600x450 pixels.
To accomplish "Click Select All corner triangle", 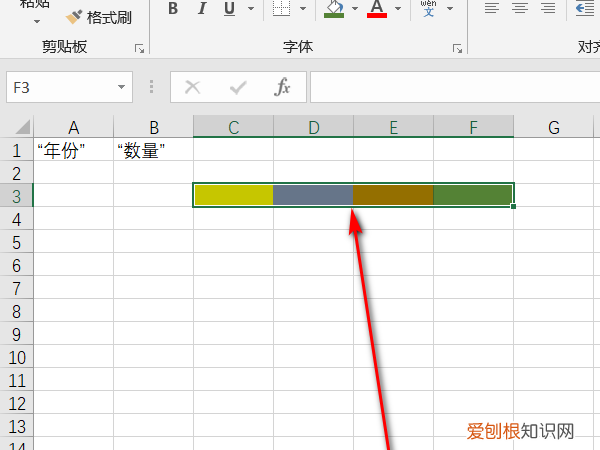I will [x=23, y=127].
